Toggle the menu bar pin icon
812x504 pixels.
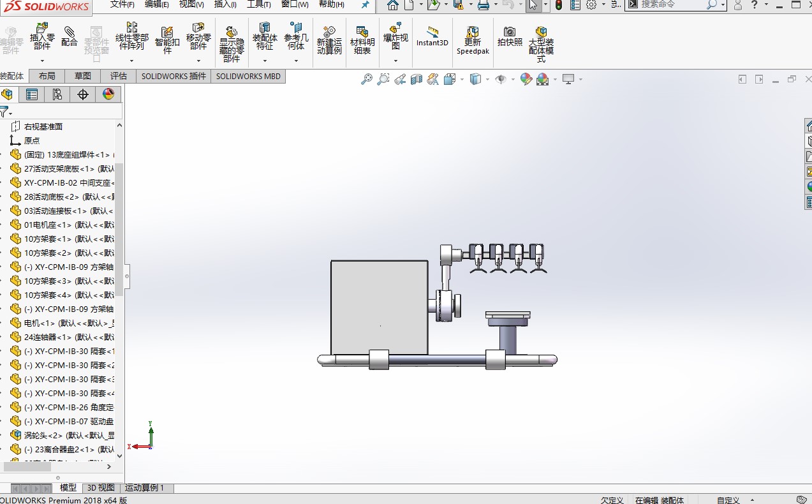coord(365,5)
